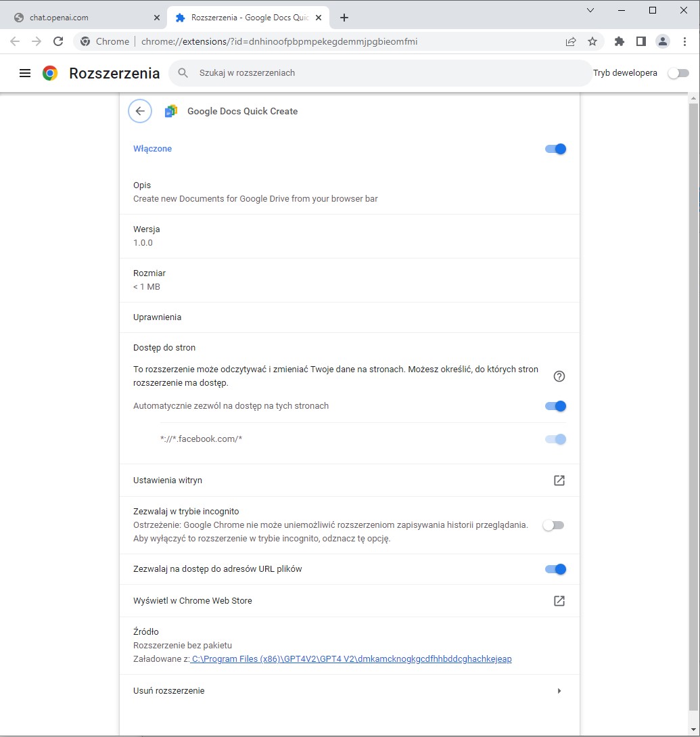Open the Extensions puzzle icon in toolbar
This screenshot has height=737, width=700.
coord(619,41)
